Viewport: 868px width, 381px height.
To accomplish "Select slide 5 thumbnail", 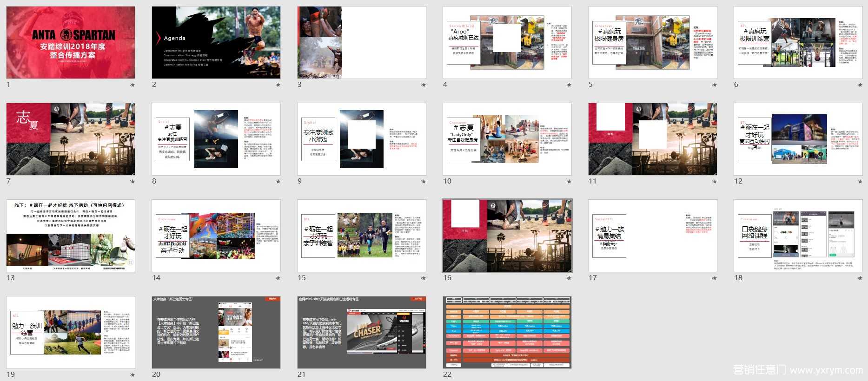I will (x=653, y=42).
